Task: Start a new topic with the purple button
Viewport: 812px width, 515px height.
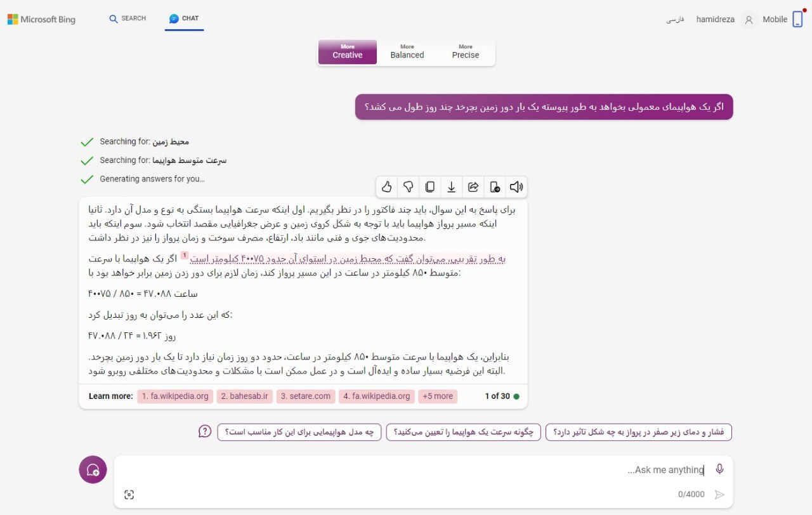Action: 93,470
